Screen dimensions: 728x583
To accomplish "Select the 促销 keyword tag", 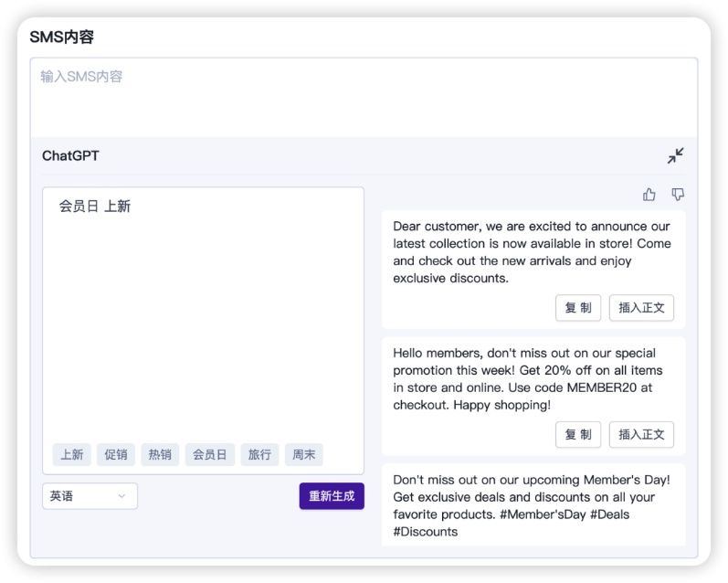I will pos(116,454).
